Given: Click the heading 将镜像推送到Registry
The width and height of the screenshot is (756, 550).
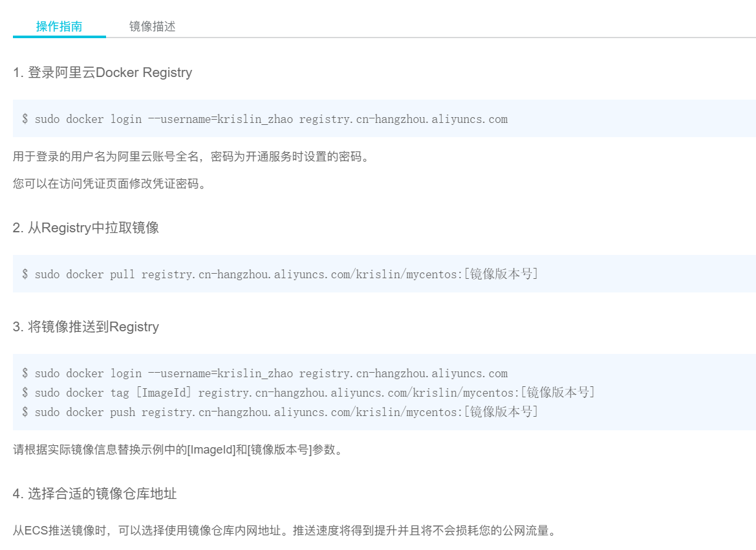Looking at the screenshot, I should [85, 327].
